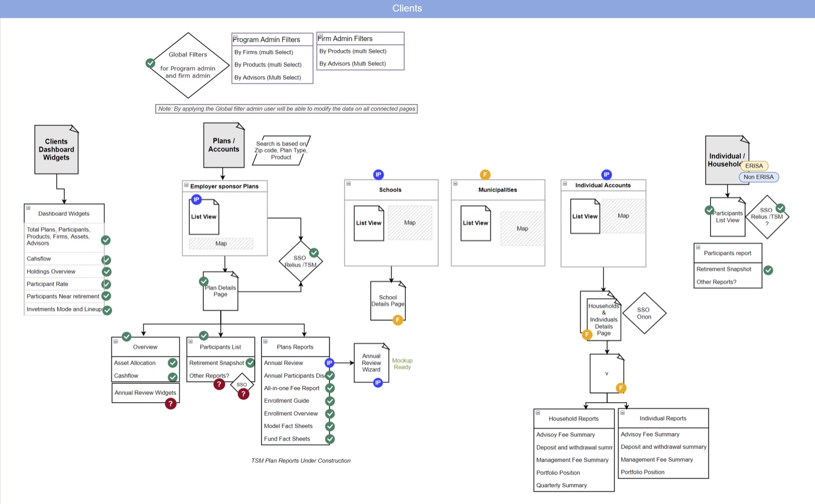
Task: Collapse the Firm Admin Filters container
Action: [x=320, y=36]
